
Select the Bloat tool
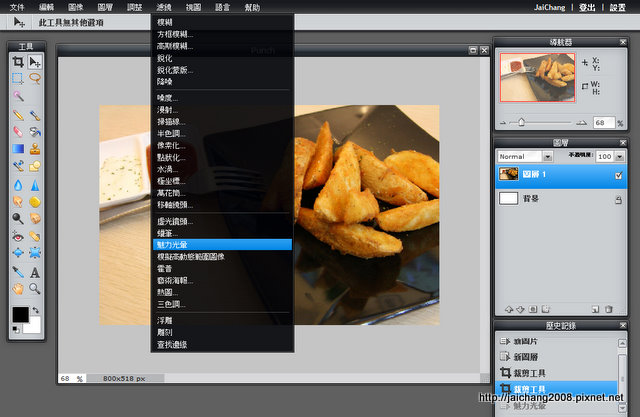pos(18,253)
